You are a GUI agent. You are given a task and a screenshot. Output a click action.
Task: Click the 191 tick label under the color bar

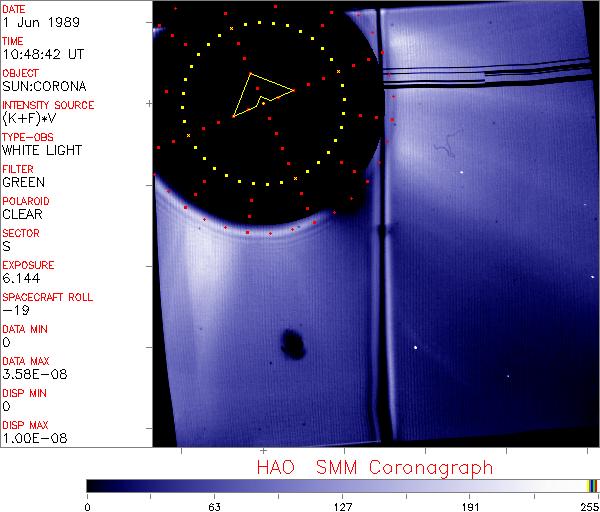[x=470, y=505]
